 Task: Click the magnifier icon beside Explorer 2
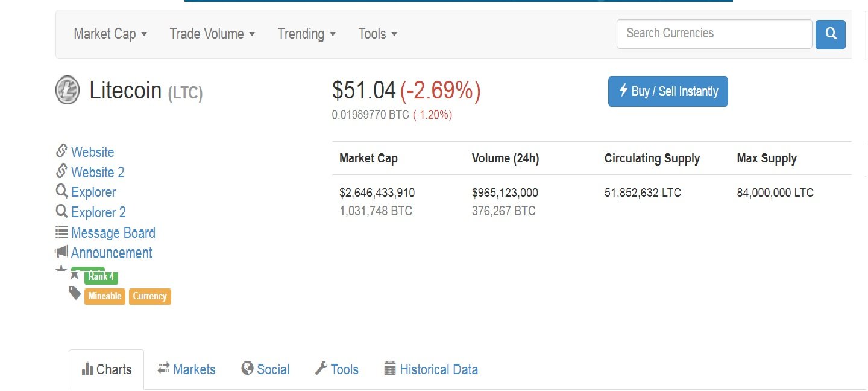[x=61, y=211]
